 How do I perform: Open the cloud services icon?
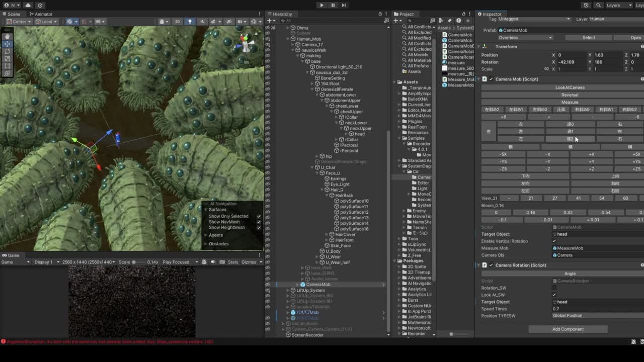[28, 5]
